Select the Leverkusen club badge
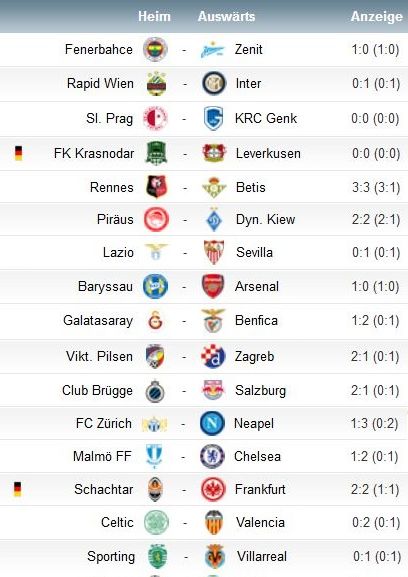 [214, 153]
